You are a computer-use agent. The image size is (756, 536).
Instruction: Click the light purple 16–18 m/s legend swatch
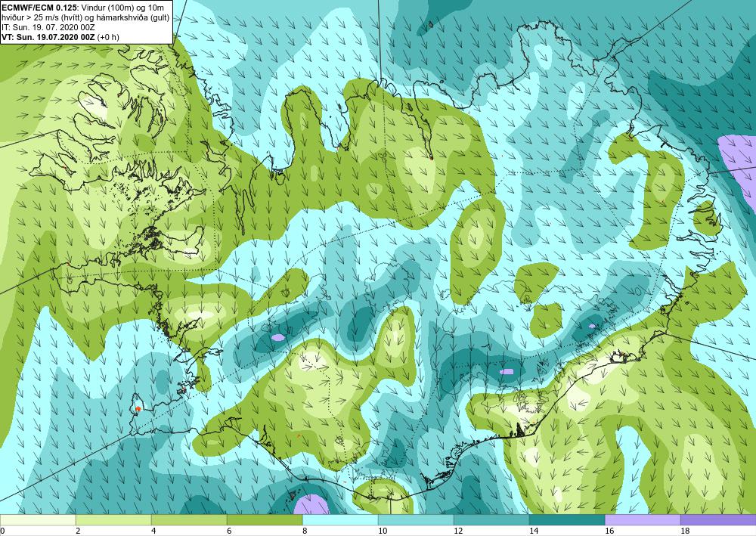[x=643, y=520]
